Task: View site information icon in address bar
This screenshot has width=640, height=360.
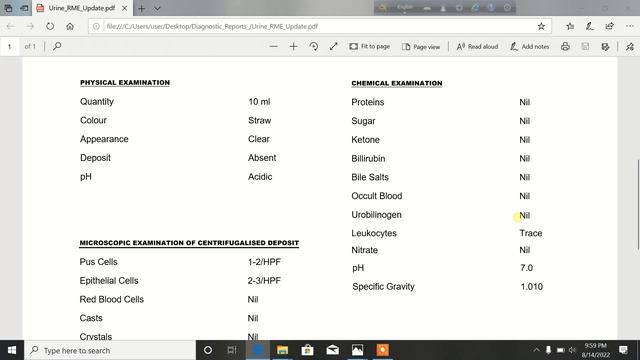Action: (96, 26)
